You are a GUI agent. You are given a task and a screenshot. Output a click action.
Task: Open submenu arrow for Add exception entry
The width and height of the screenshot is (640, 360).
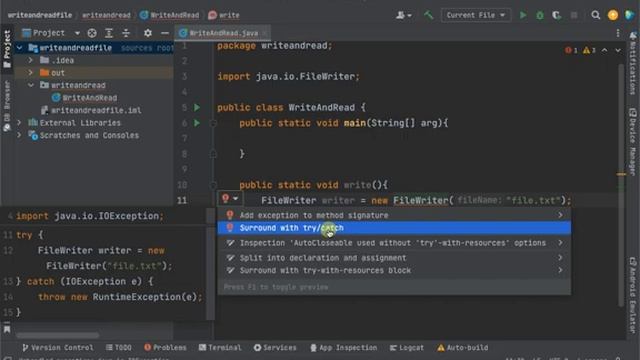tap(560, 215)
